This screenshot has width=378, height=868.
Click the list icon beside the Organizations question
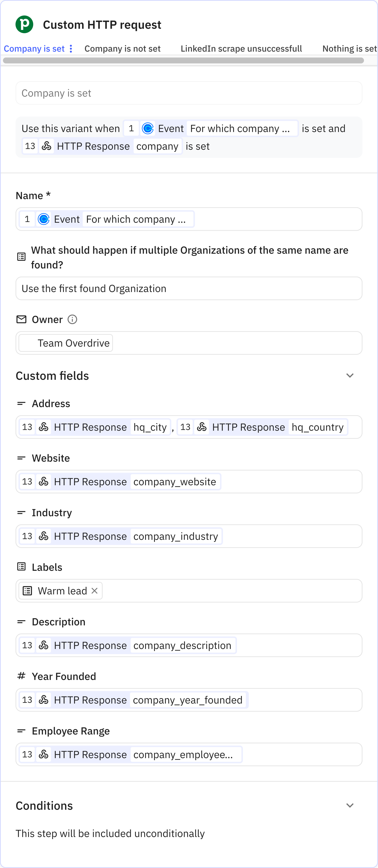21,256
